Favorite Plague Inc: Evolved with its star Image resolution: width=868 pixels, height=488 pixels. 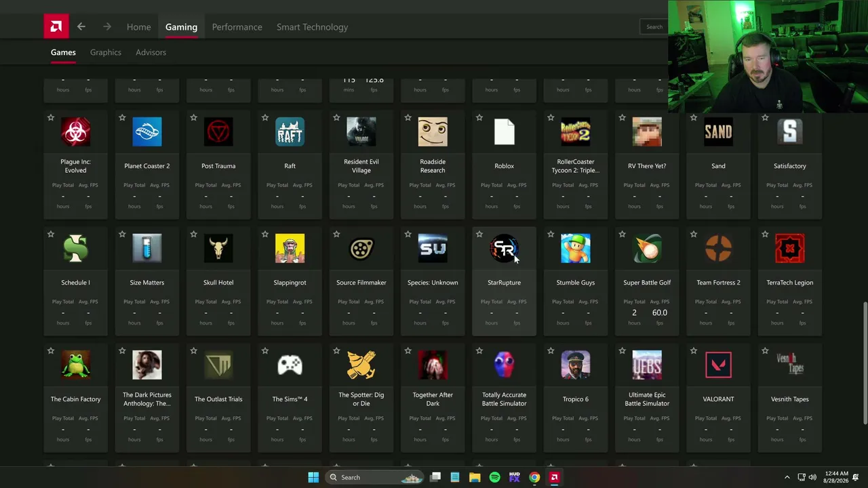pos(51,118)
